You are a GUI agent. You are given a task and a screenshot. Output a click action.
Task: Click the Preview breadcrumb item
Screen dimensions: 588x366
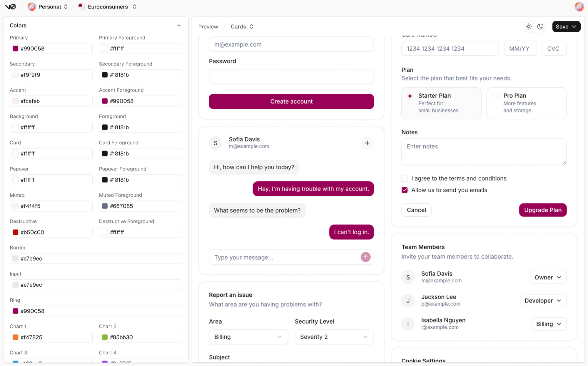coord(208,26)
